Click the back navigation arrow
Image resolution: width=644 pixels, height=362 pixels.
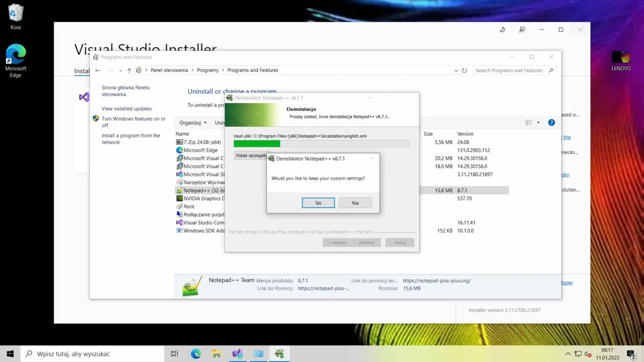98,70
